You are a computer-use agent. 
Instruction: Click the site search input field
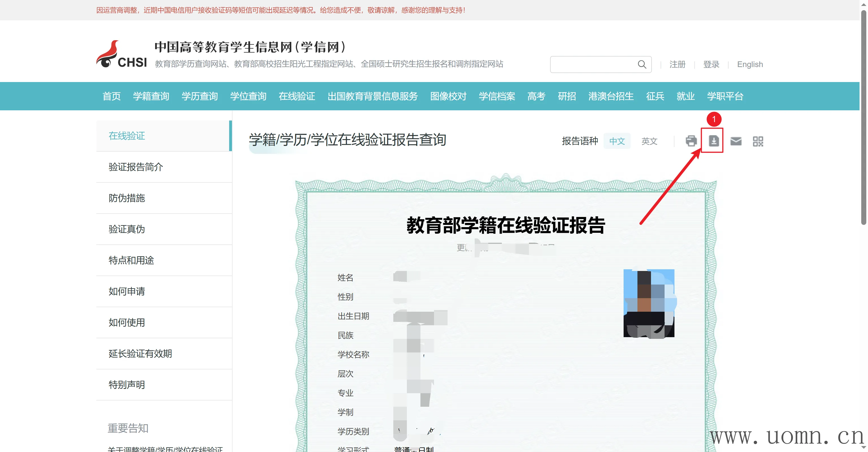(593, 64)
